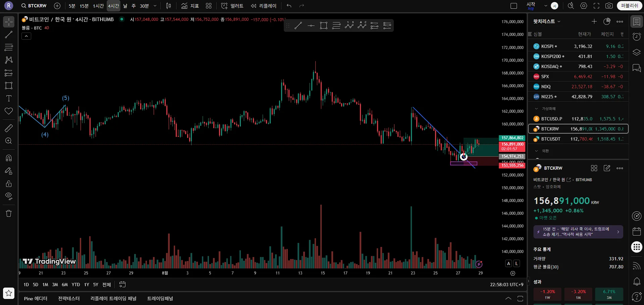Select the 1D date range

[x=26, y=285]
